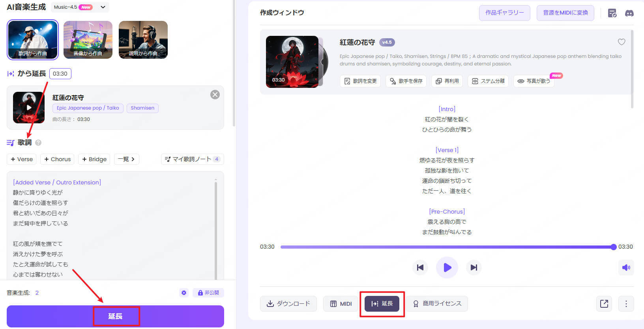The image size is (644, 329).
Task: Click the [Added Verse / Outro Extension] label
Action: click(57, 182)
